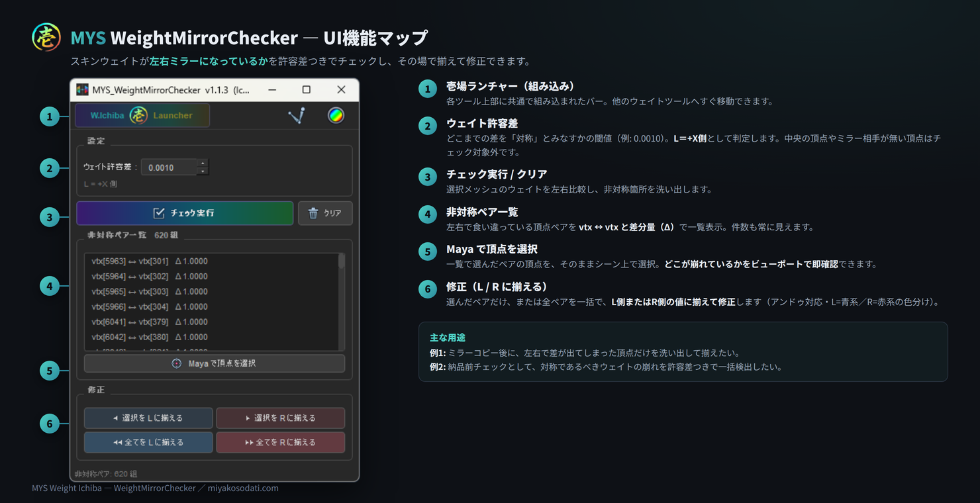The height and width of the screenshot is (503, 980).
Task: Open the rainbow color wheel icon
Action: 336,115
